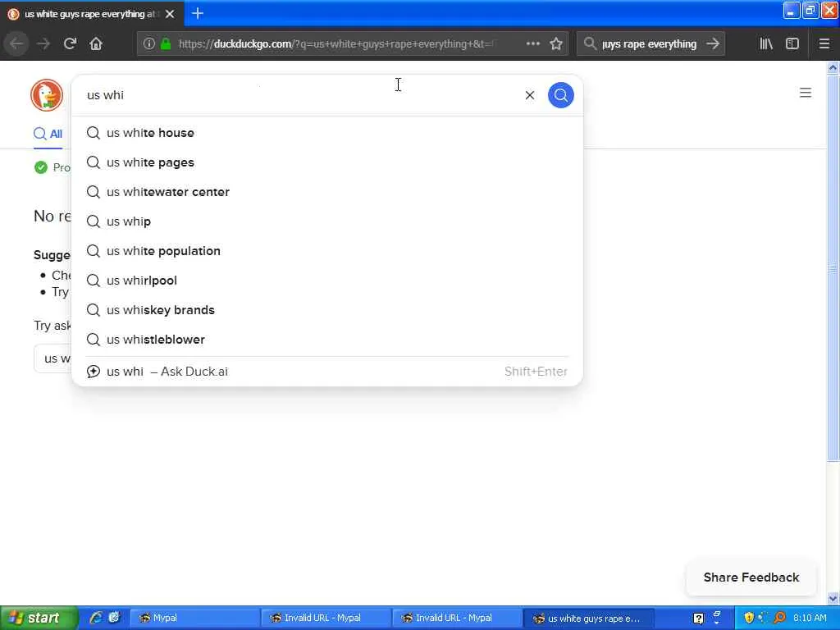Open Mypal taskbar window

coord(194,618)
